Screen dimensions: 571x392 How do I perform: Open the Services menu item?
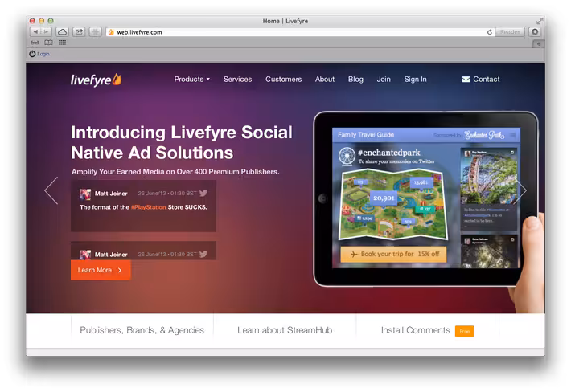pos(237,80)
